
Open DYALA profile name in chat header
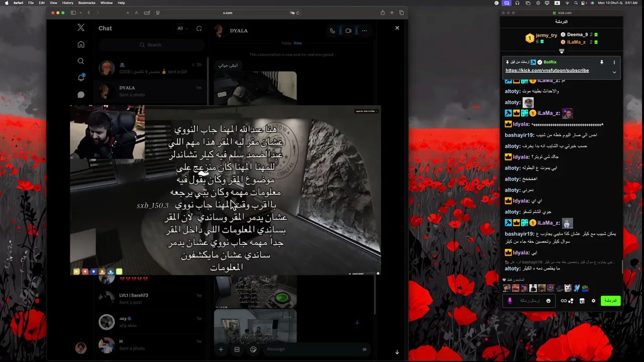(238, 31)
